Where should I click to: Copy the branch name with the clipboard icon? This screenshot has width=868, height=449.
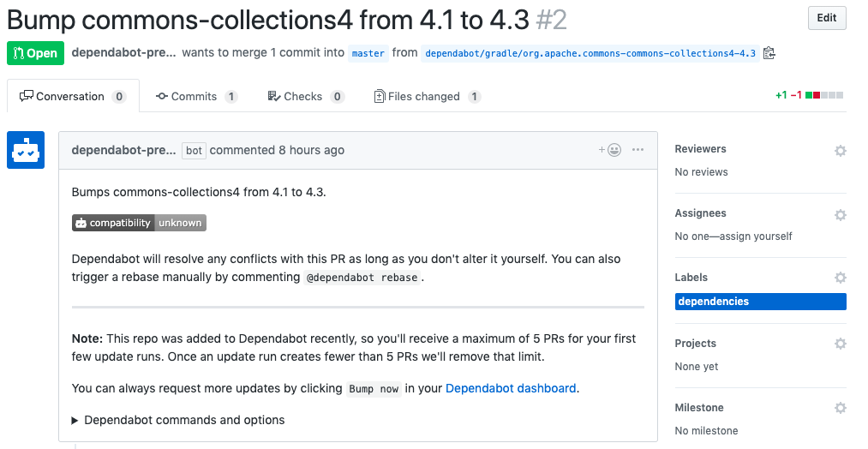pos(769,53)
